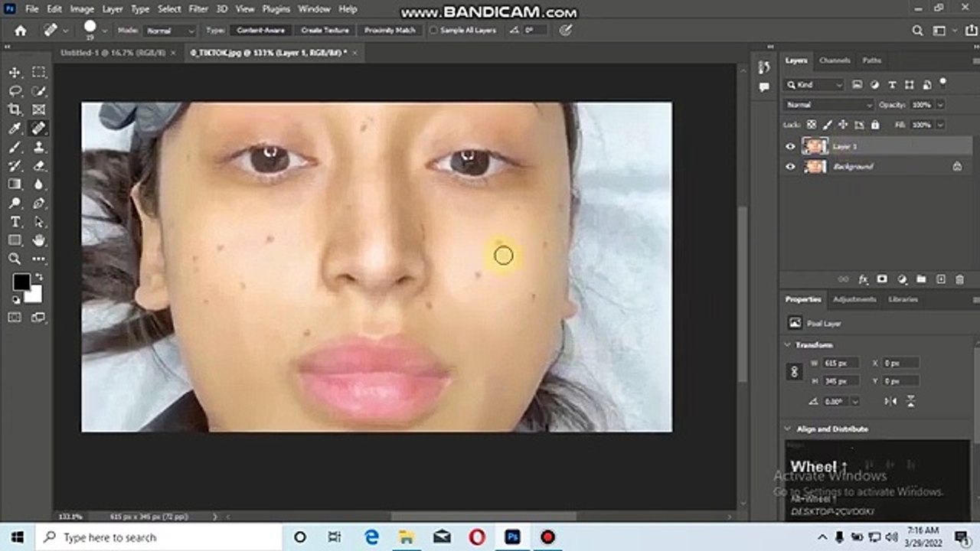Select the Frame tool
Image resolution: width=980 pixels, height=551 pixels.
[x=39, y=109]
